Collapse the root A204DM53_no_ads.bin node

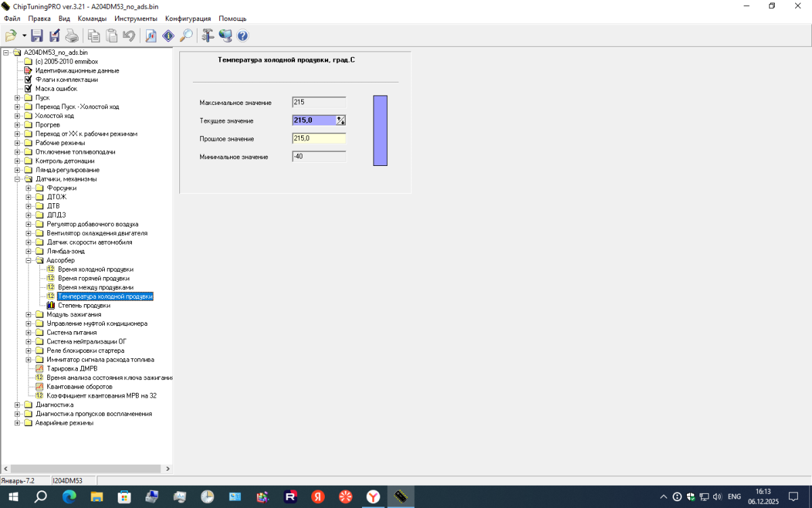(x=6, y=52)
